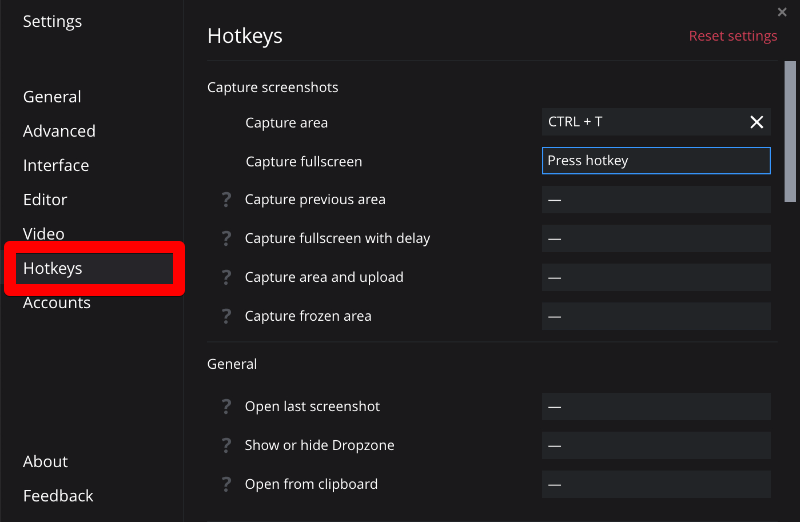800x522 pixels.
Task: Open the About page
Action: 45,462
